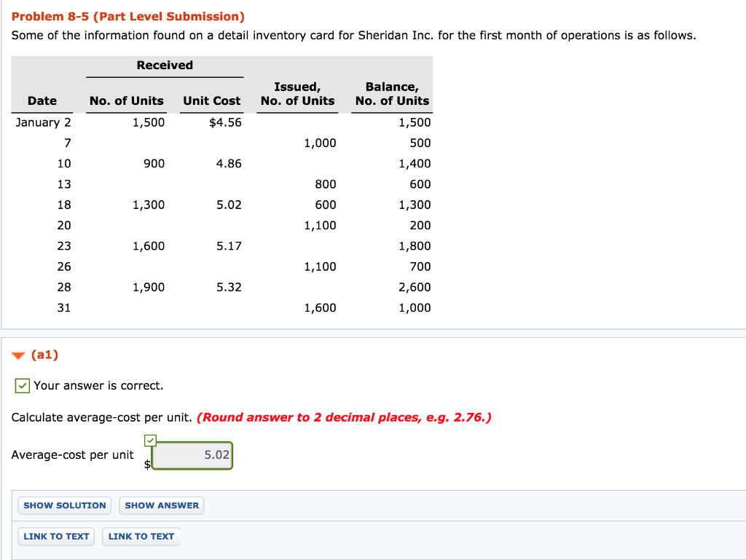Select the $4.56 unit cost cell
The height and width of the screenshot is (560, 746).
(x=227, y=122)
